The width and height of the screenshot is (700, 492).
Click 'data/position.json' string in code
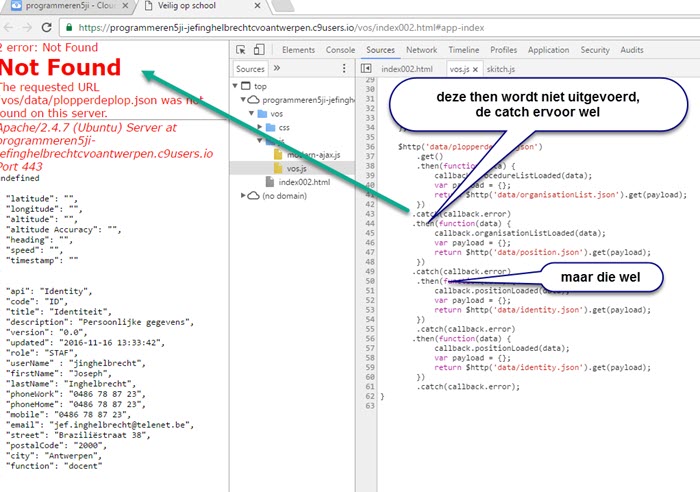point(539,252)
